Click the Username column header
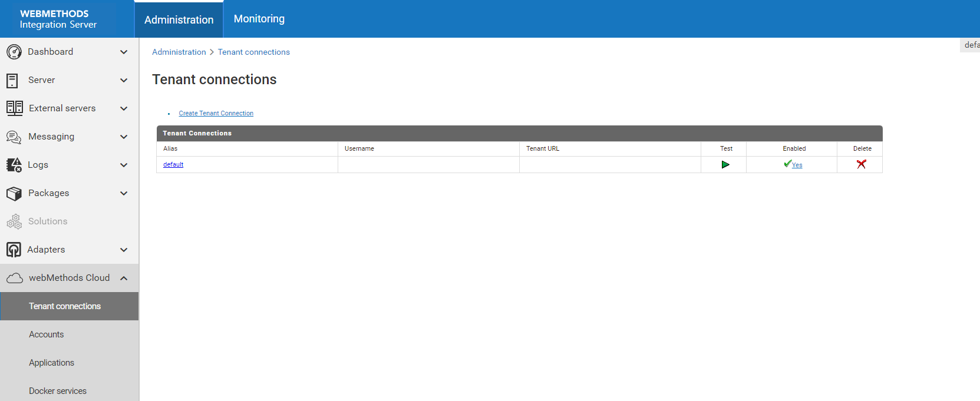 coord(359,149)
